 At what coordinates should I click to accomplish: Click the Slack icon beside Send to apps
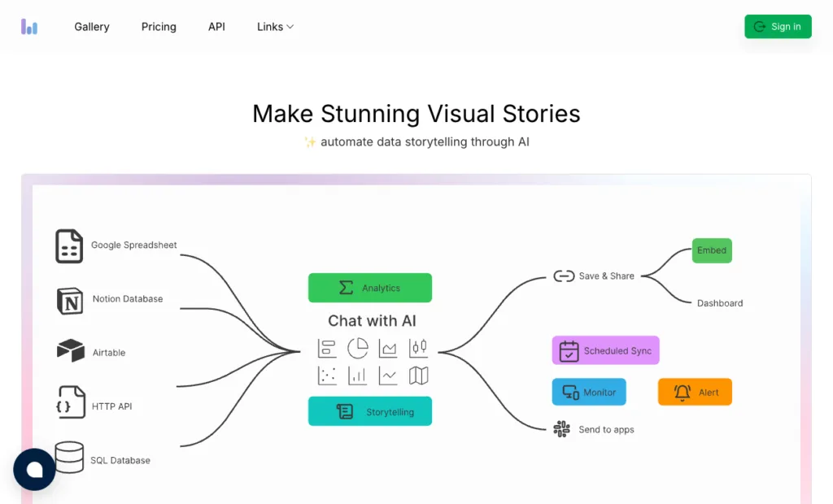(x=561, y=429)
